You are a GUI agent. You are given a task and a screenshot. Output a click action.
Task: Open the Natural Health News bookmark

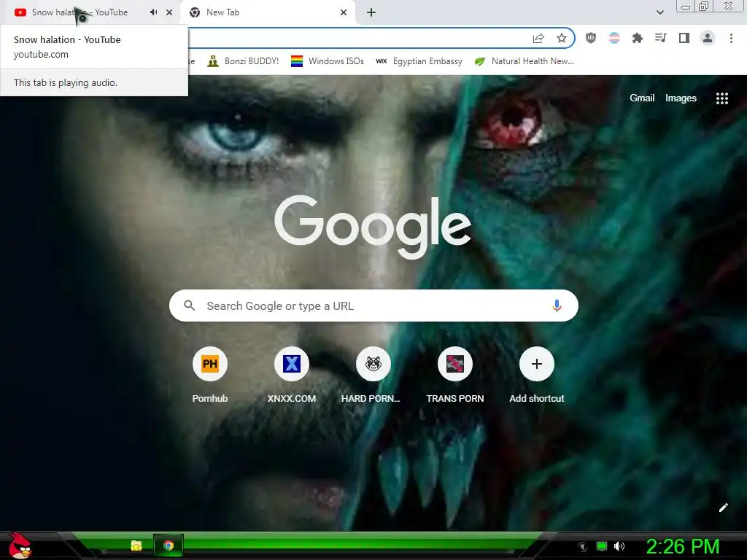tap(524, 61)
